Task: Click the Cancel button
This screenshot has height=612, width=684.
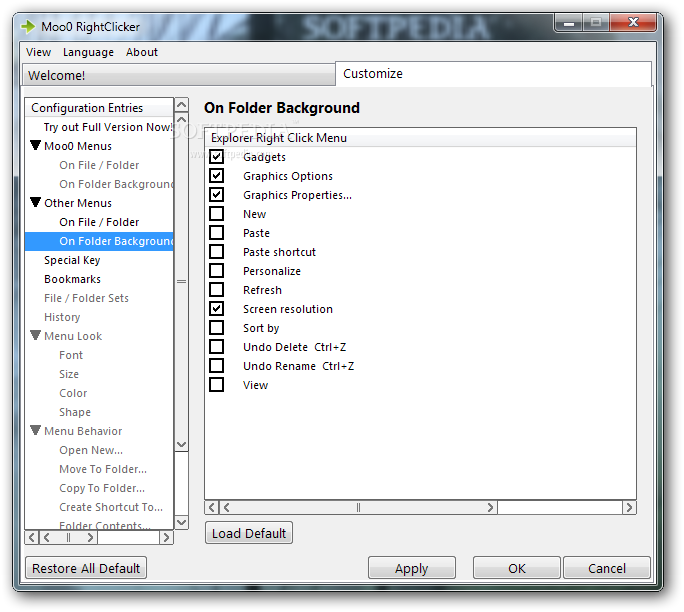Action: coord(607,568)
